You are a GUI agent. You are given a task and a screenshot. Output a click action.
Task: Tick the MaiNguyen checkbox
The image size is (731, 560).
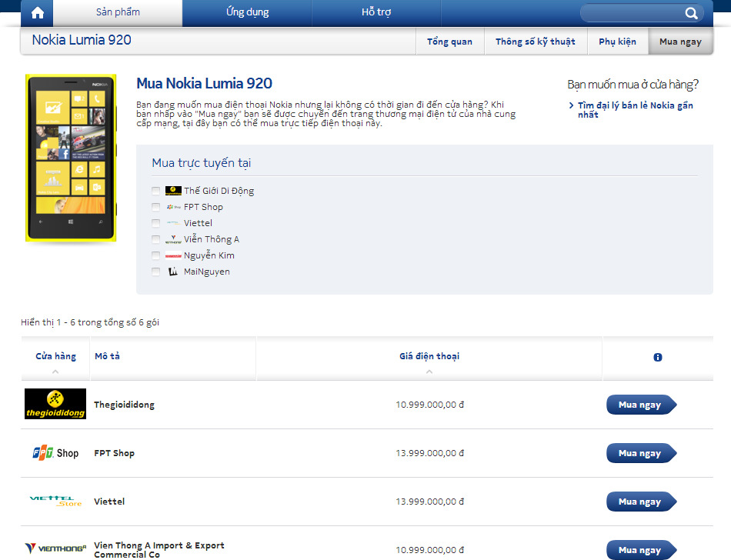(x=155, y=272)
